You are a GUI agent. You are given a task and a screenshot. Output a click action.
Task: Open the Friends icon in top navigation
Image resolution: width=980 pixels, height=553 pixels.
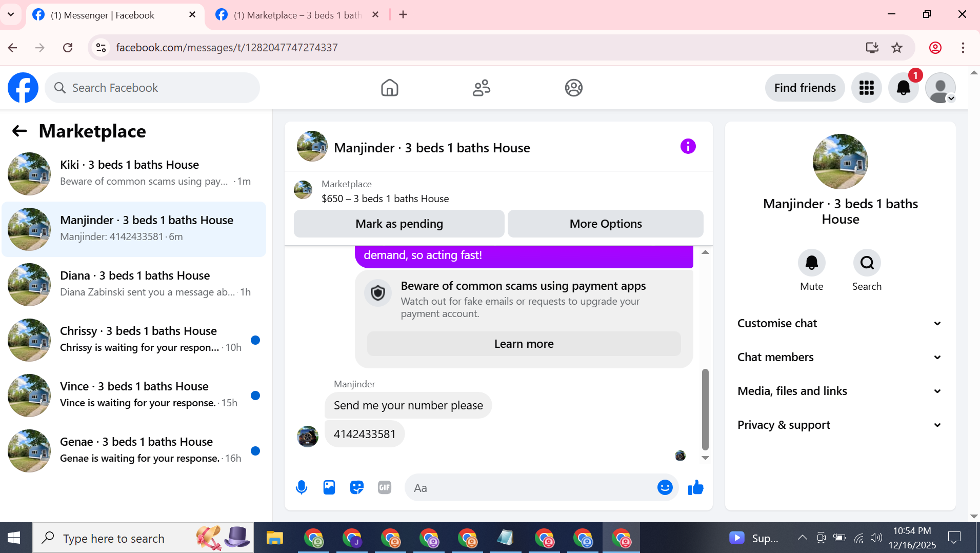482,88
